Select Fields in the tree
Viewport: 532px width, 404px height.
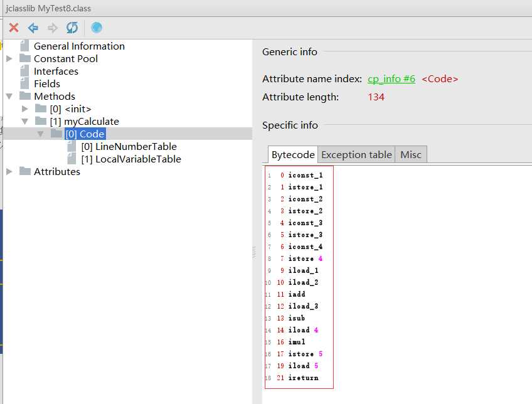pos(47,84)
